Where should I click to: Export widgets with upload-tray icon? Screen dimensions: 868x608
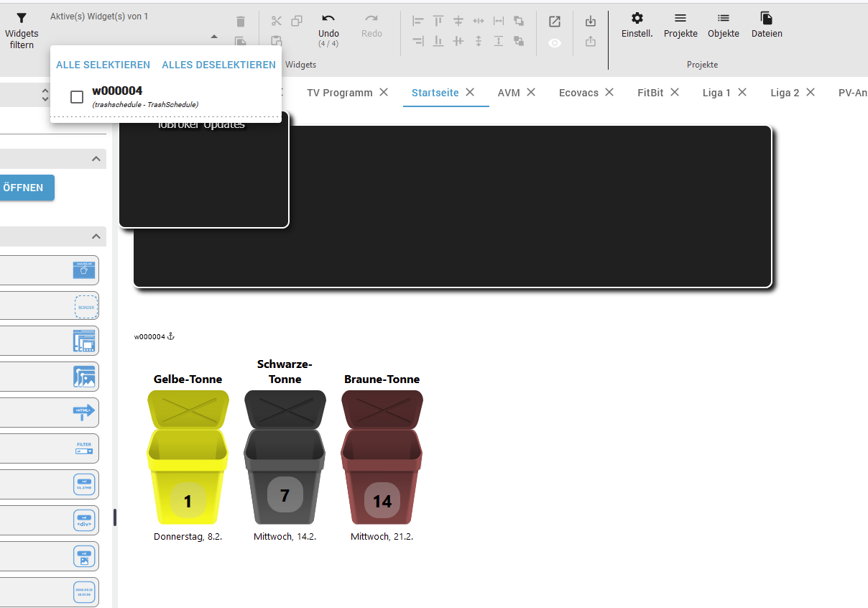591,42
